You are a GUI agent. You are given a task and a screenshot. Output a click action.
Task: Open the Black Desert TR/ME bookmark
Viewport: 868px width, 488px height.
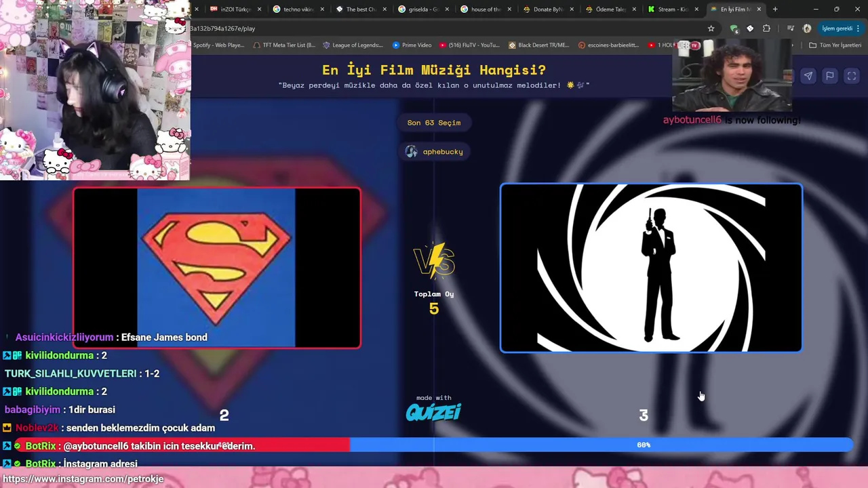538,45
